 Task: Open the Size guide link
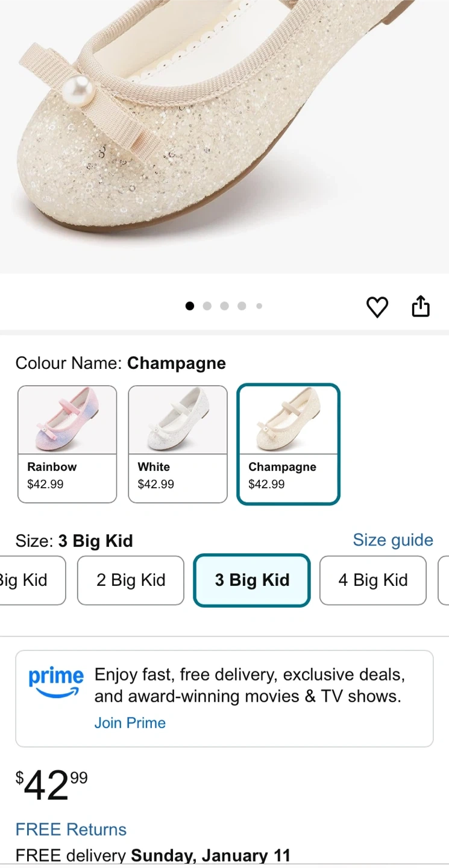point(393,539)
